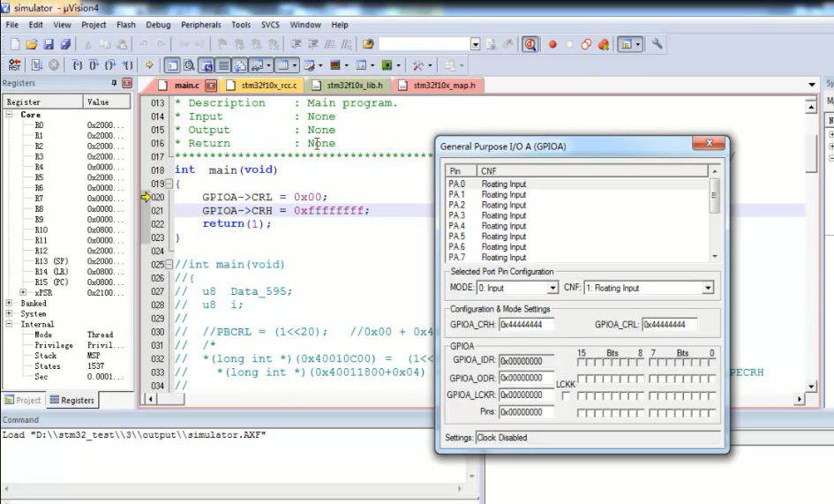Image resolution: width=834 pixels, height=504 pixels.
Task: Check GPIOA_LCKR bit 0 checkbox
Action: 711,396
